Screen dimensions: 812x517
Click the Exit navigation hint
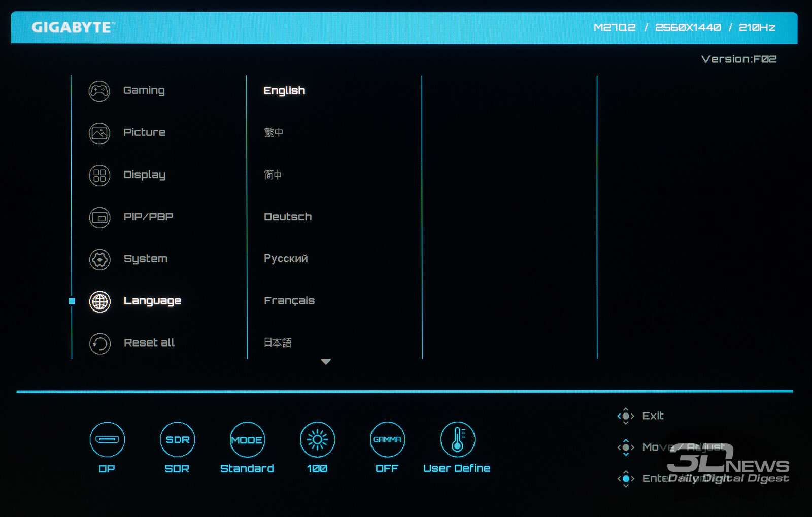coord(652,416)
